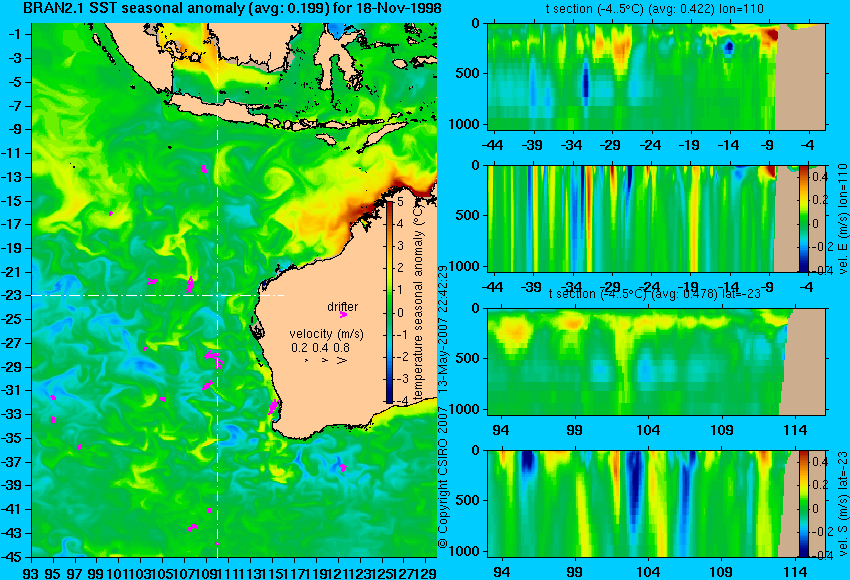Click the 94 tick under southward velocity section
This screenshot has width=850, height=580.
pyautogui.click(x=502, y=572)
